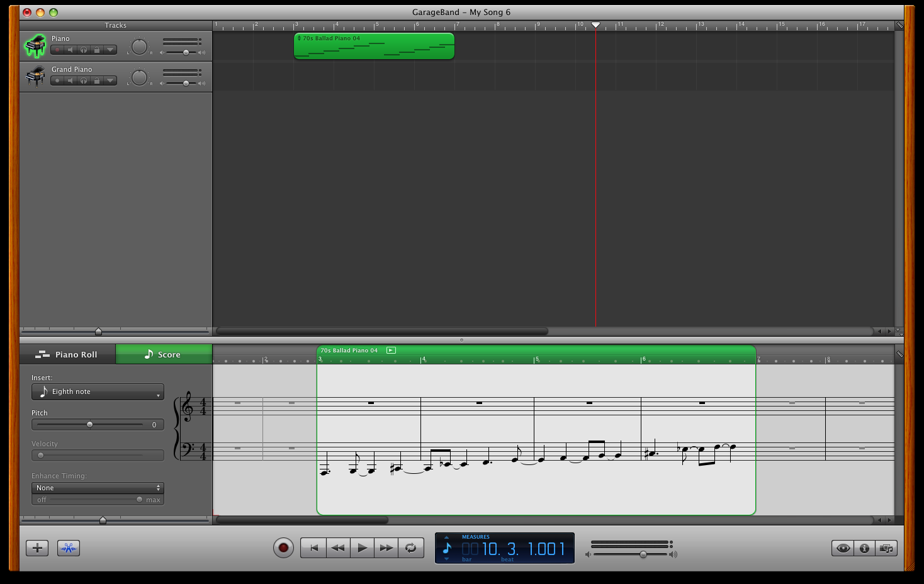Adjust the Enhance Timing off-max slider
Viewport: 924px width, 584px height.
(139, 500)
